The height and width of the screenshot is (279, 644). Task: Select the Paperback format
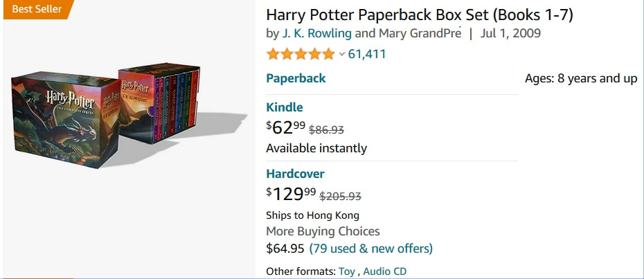tap(296, 78)
